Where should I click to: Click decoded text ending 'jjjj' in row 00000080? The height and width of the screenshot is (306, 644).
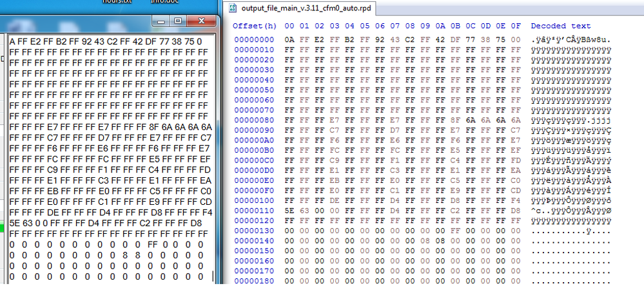coord(571,120)
